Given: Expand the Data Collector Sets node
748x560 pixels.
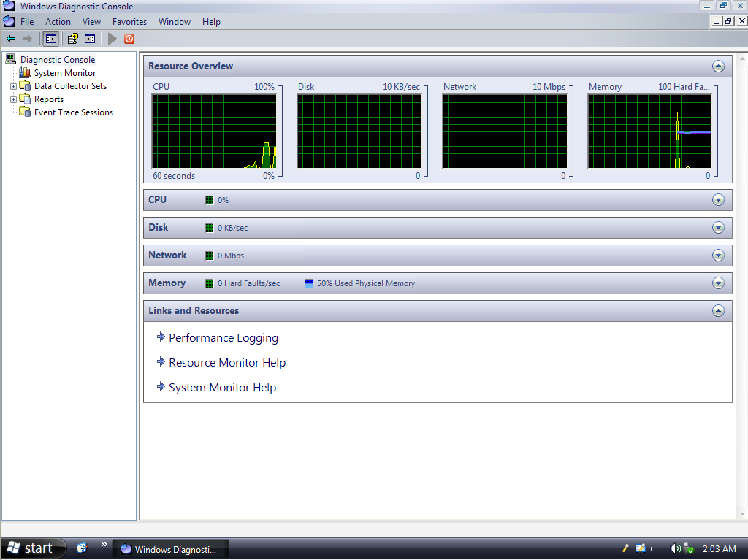Looking at the screenshot, I should click(x=13, y=86).
